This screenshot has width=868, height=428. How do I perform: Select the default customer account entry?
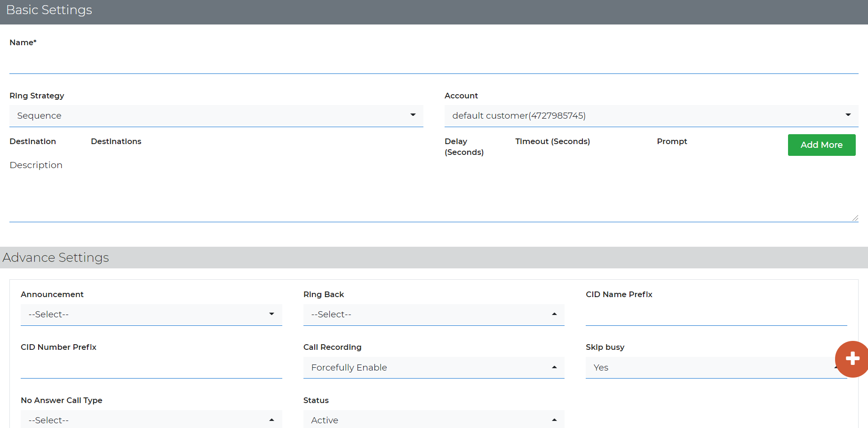(518, 115)
